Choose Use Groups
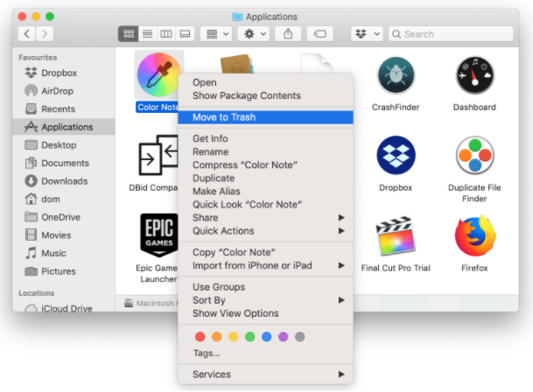Image resolution: width=533 pixels, height=392 pixels. (x=265, y=287)
